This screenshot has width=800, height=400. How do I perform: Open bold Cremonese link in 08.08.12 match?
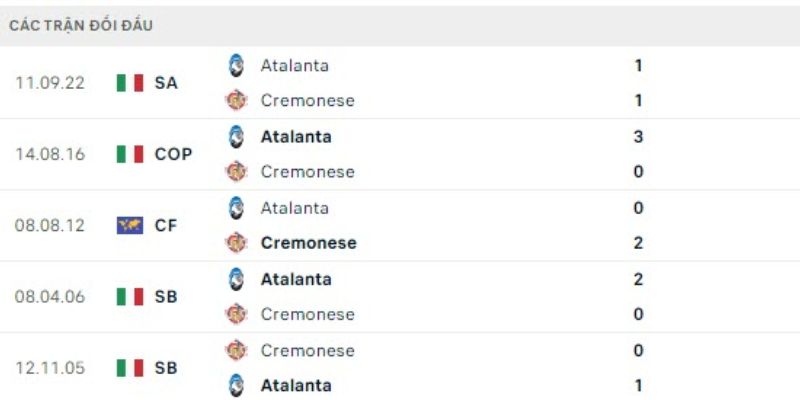point(308,243)
